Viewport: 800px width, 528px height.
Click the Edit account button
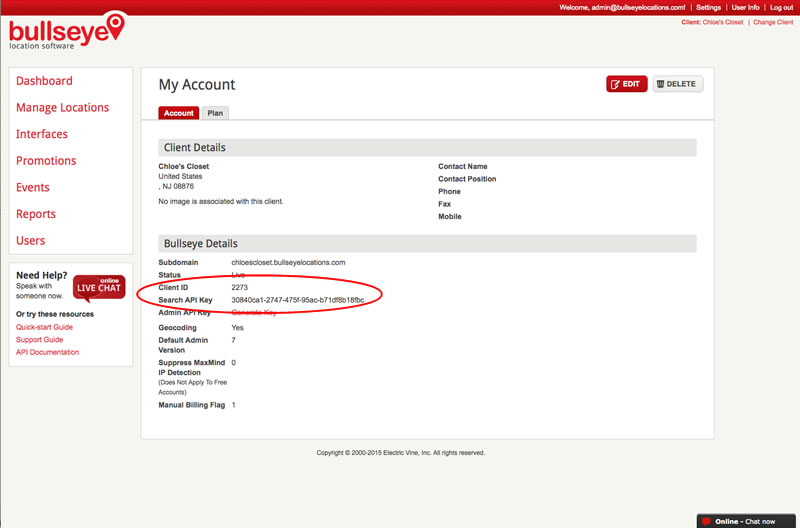(627, 84)
